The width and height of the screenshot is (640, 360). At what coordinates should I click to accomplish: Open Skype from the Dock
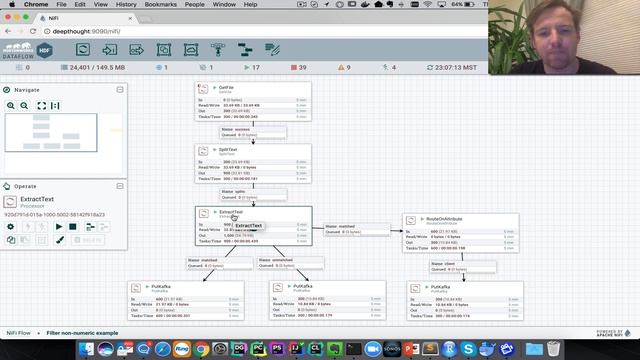click(468, 349)
